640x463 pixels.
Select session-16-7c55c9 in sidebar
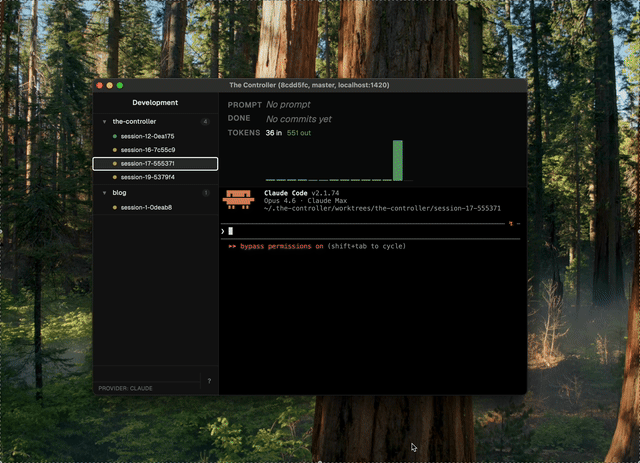pos(155,150)
